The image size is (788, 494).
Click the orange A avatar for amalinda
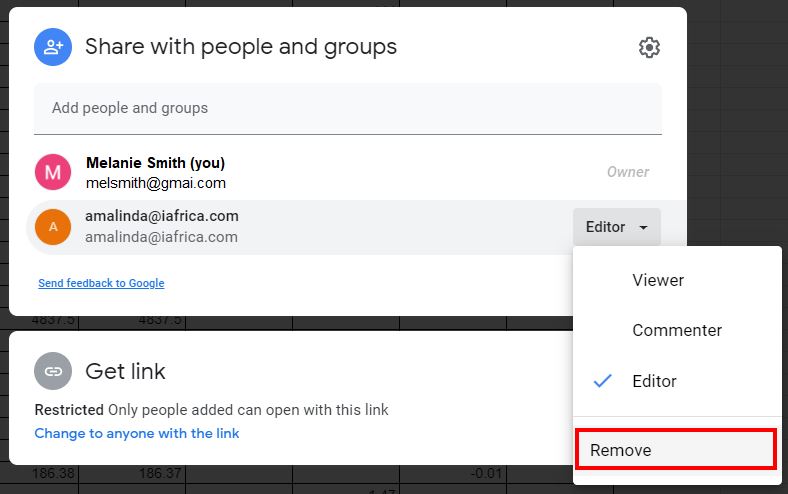[53, 227]
